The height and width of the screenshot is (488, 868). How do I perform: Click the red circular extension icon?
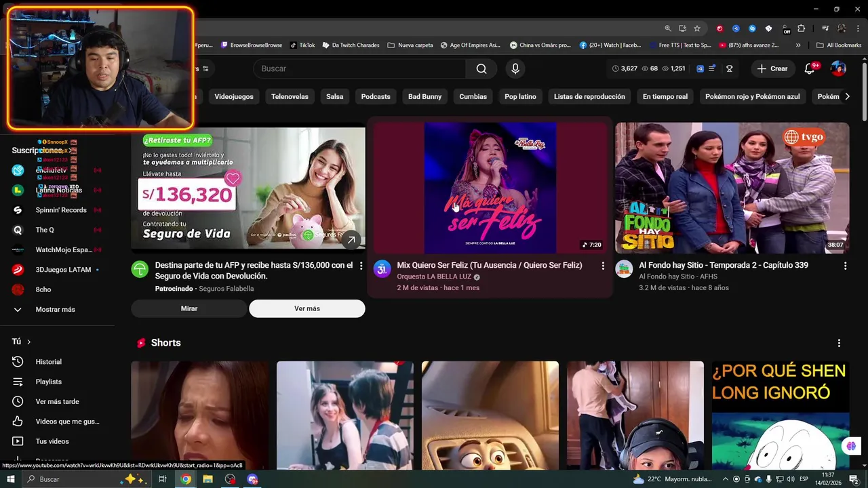(x=719, y=28)
